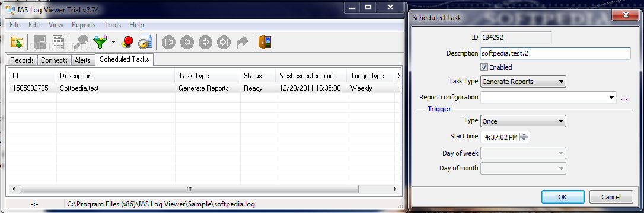Click the Start time field

(x=505, y=137)
